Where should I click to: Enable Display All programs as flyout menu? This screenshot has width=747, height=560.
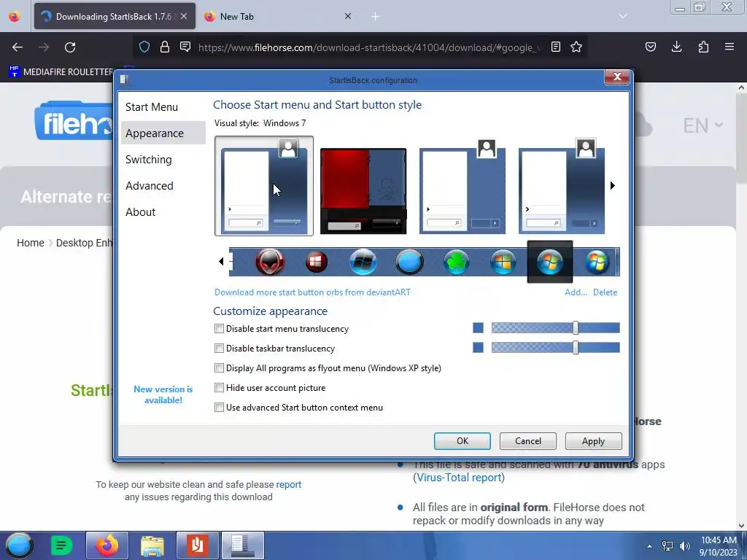click(x=219, y=368)
